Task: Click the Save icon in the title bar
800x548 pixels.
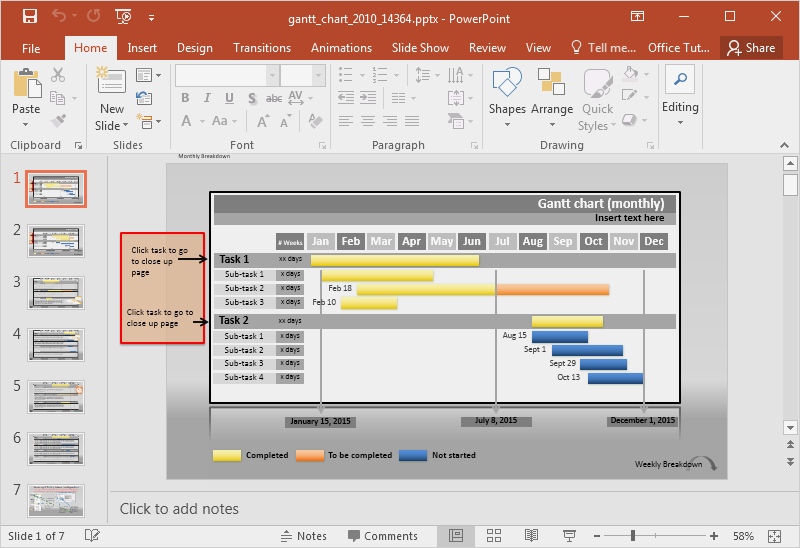Action: [30, 17]
